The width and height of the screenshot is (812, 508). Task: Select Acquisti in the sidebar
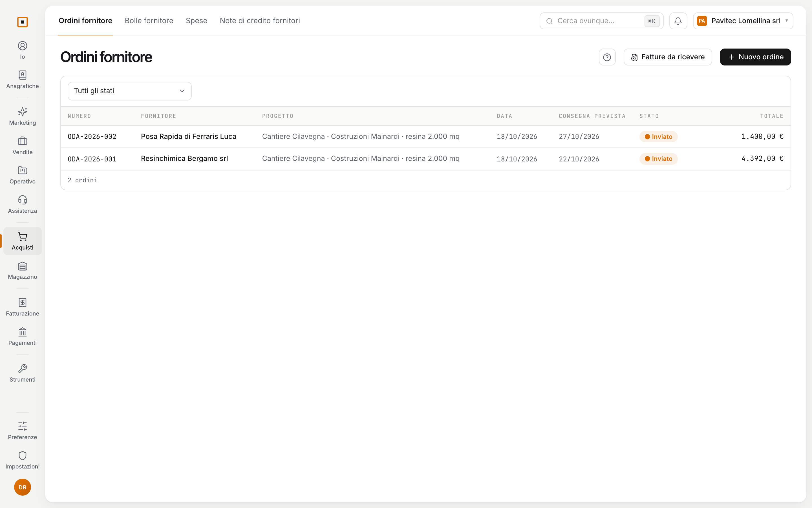point(23,241)
